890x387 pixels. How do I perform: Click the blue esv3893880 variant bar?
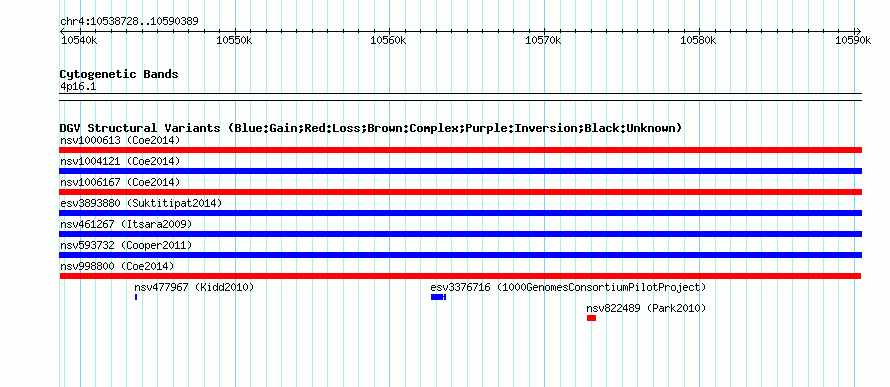click(460, 213)
